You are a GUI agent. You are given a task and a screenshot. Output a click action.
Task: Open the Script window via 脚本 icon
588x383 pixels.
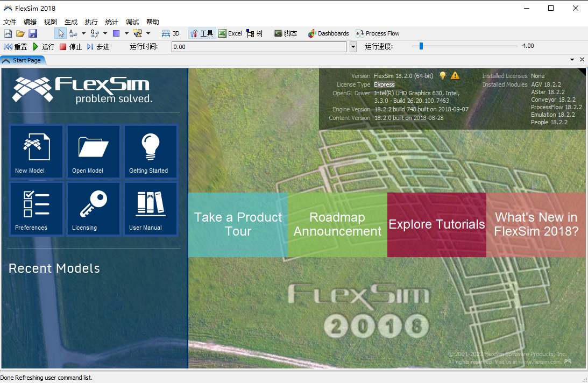285,33
